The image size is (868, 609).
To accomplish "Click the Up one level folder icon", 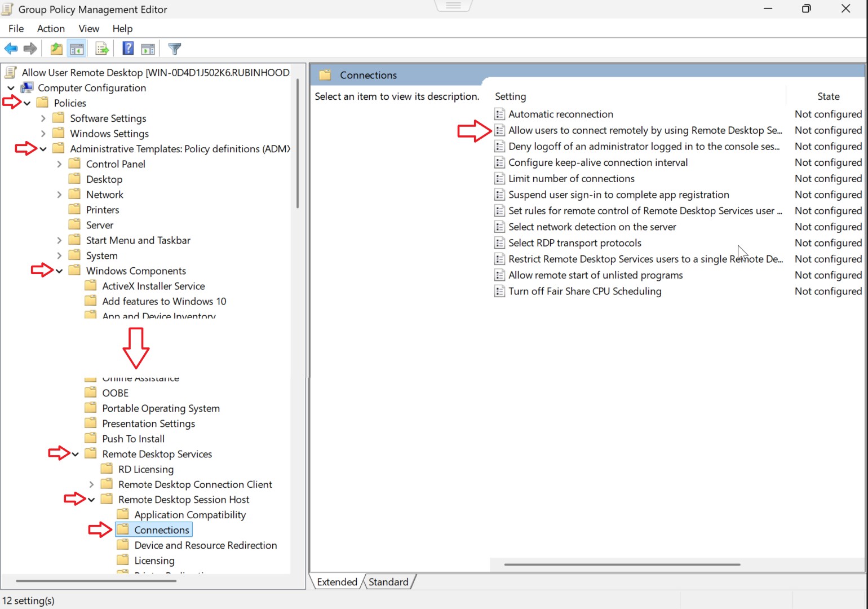I will pyautogui.click(x=56, y=49).
